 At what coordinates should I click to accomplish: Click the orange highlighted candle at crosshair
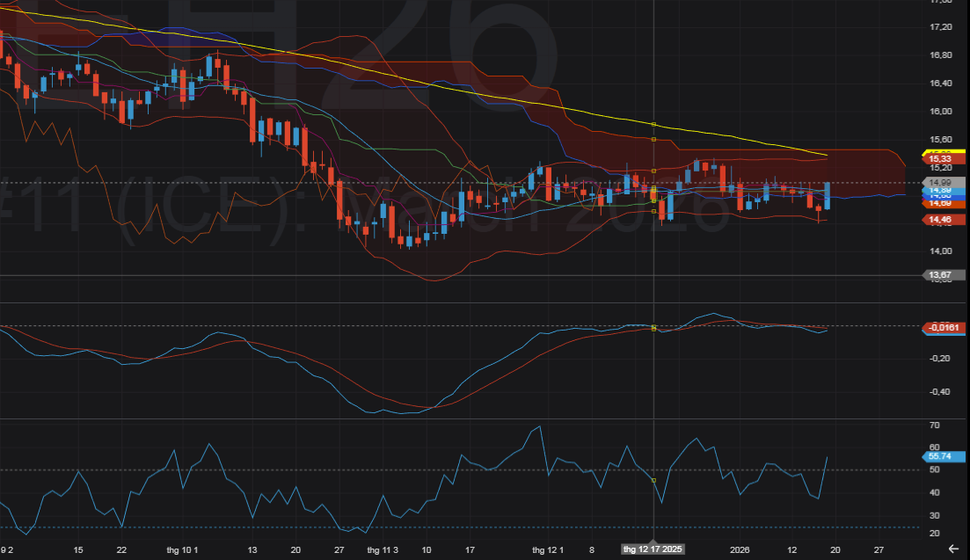[x=653, y=195]
